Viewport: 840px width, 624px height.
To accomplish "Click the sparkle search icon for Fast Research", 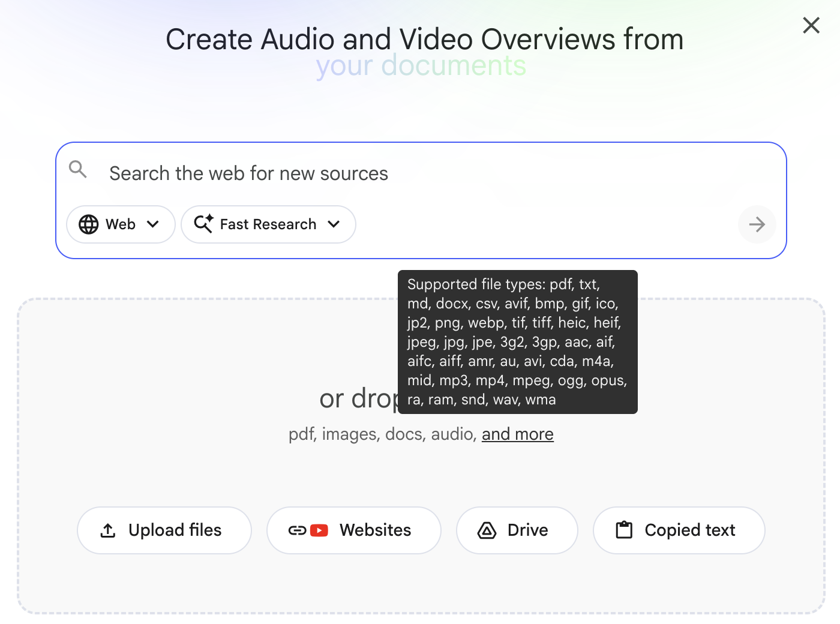I will pyautogui.click(x=203, y=224).
